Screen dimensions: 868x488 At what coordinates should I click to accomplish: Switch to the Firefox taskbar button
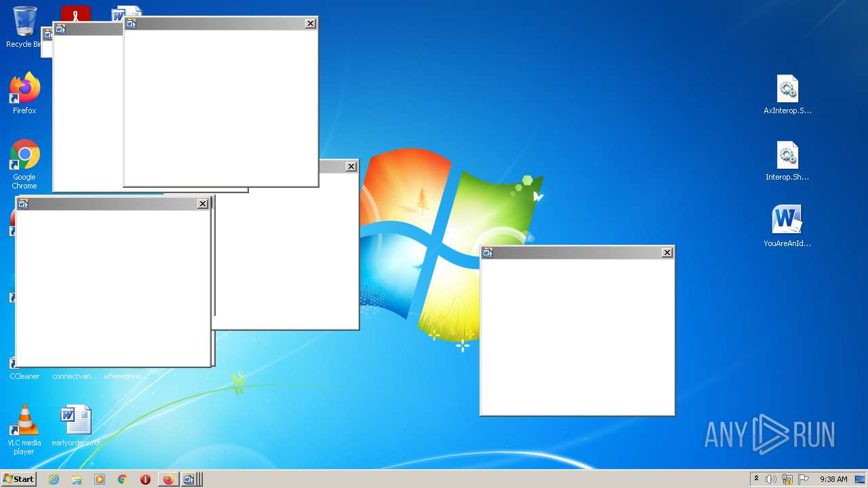point(168,479)
